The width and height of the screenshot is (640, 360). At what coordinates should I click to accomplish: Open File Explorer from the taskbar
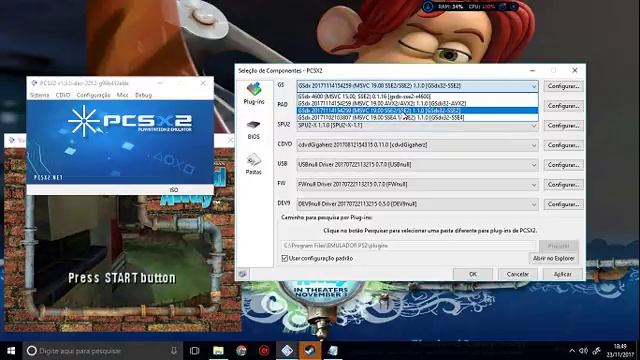[218, 351]
